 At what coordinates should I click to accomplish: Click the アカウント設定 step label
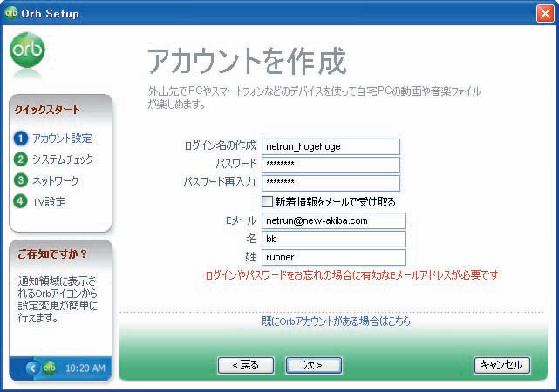click(x=63, y=139)
